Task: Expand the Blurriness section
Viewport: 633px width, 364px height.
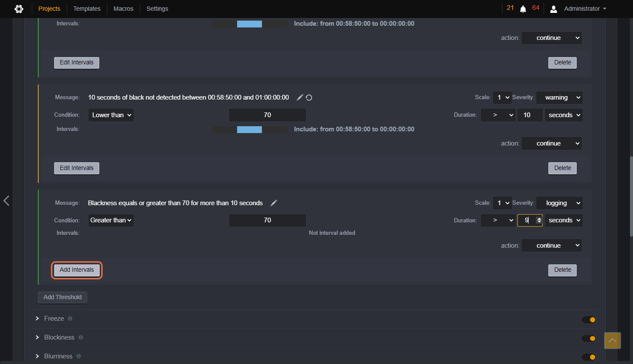Action: [37, 356]
